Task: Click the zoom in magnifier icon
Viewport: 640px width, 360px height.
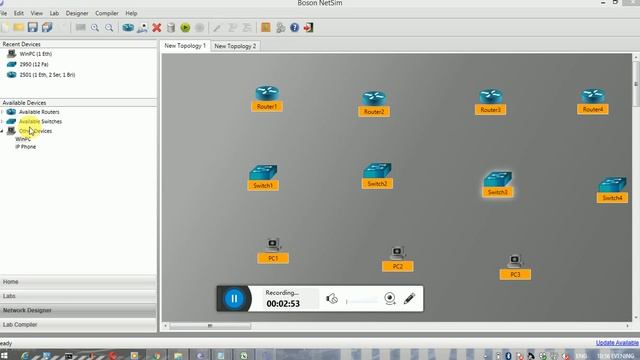Action: click(x=95, y=28)
